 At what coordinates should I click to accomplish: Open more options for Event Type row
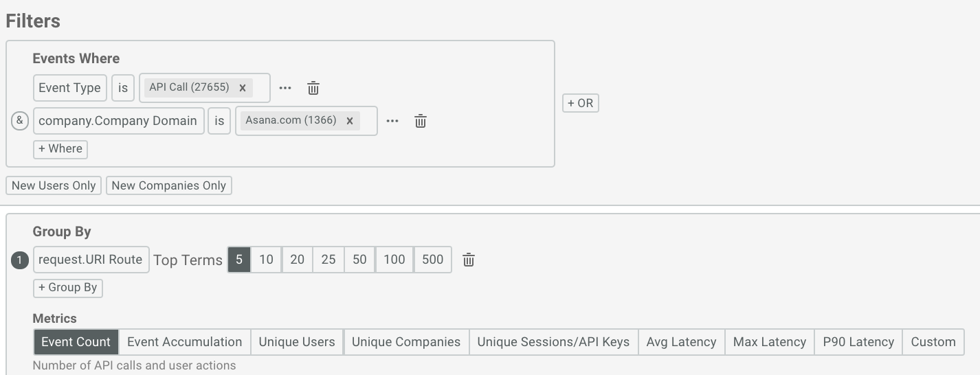click(x=285, y=88)
